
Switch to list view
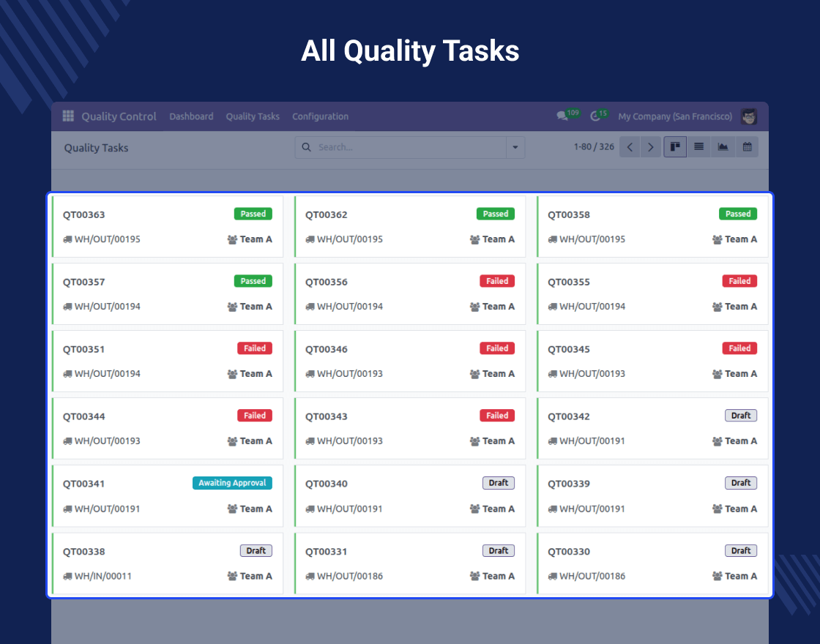[x=699, y=147]
